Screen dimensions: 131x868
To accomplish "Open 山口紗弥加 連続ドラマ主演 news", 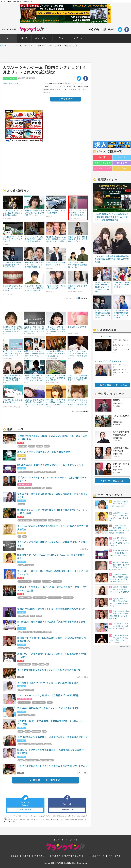I will tap(51, 623).
